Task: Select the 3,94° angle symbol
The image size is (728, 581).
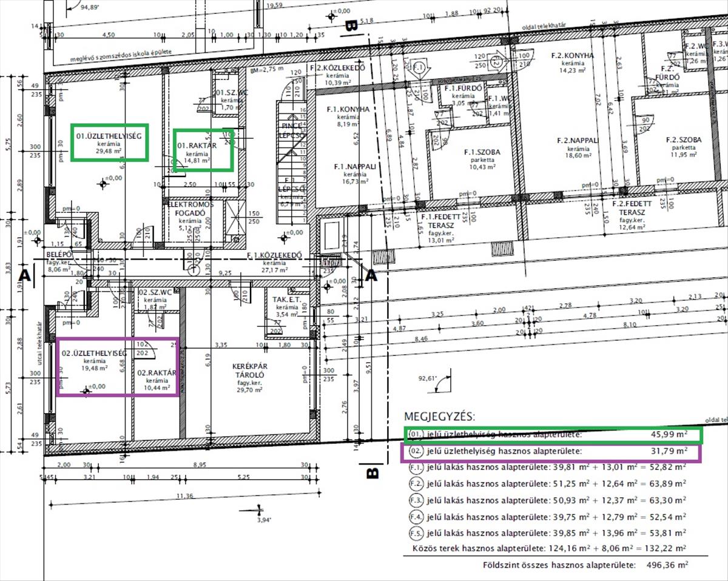Action: point(261,513)
